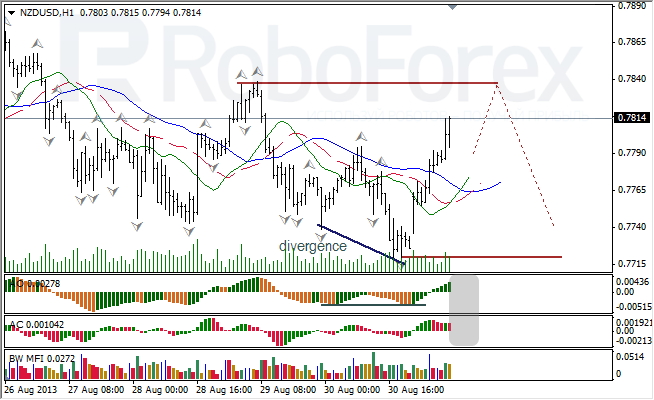
Task: Click the AC 0.001042 indicator label
Action: tap(37, 325)
